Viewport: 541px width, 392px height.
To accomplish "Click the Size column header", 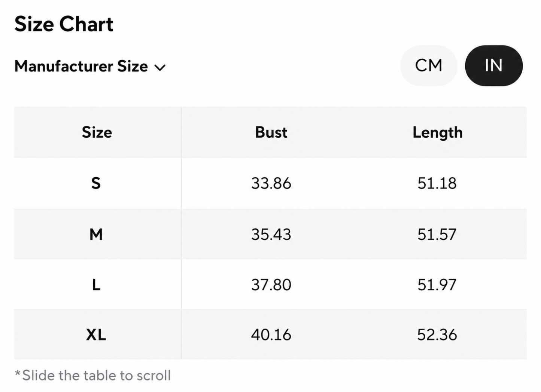I will click(97, 132).
